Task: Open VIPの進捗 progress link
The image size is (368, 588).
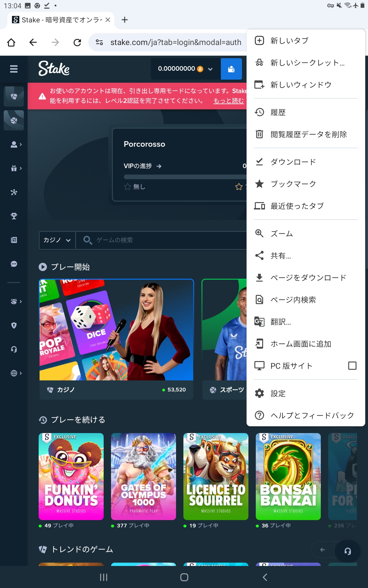Action: pos(142,166)
